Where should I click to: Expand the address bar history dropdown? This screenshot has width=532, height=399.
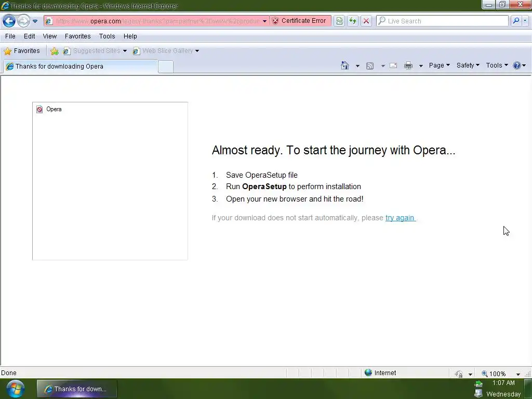(264, 21)
